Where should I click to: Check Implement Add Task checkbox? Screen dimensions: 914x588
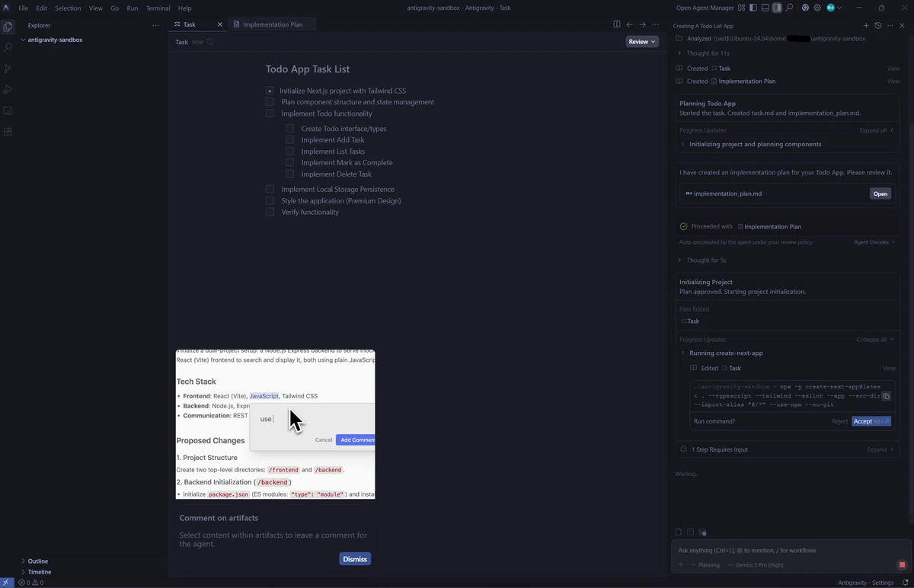(289, 140)
